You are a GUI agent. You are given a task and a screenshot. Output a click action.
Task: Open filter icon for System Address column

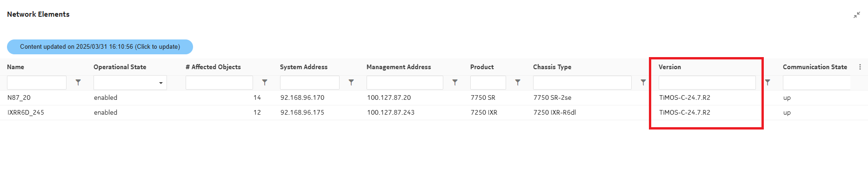pyautogui.click(x=351, y=82)
